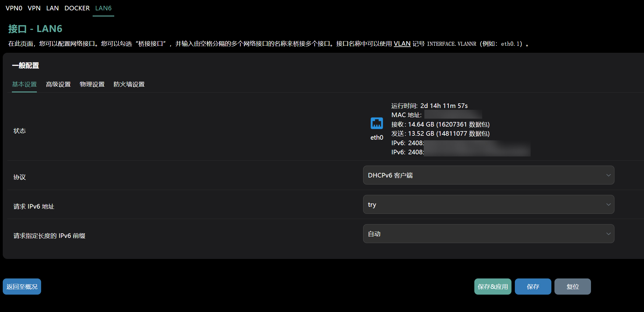Select the DOCKER interface tab
This screenshot has height=312, width=644.
tap(77, 8)
